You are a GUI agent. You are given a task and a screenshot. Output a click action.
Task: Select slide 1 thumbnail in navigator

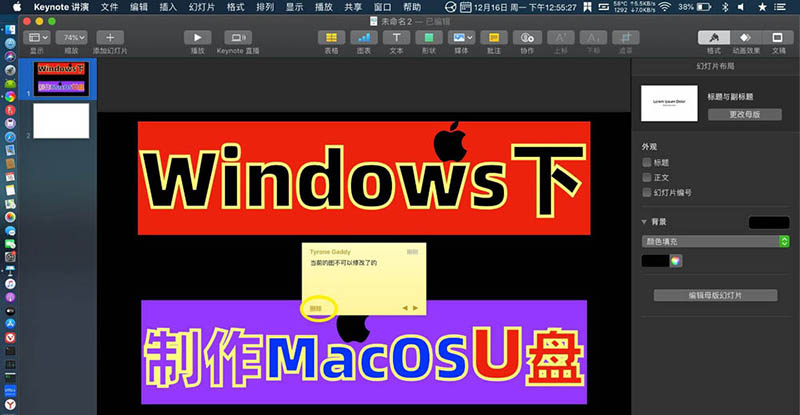61,79
